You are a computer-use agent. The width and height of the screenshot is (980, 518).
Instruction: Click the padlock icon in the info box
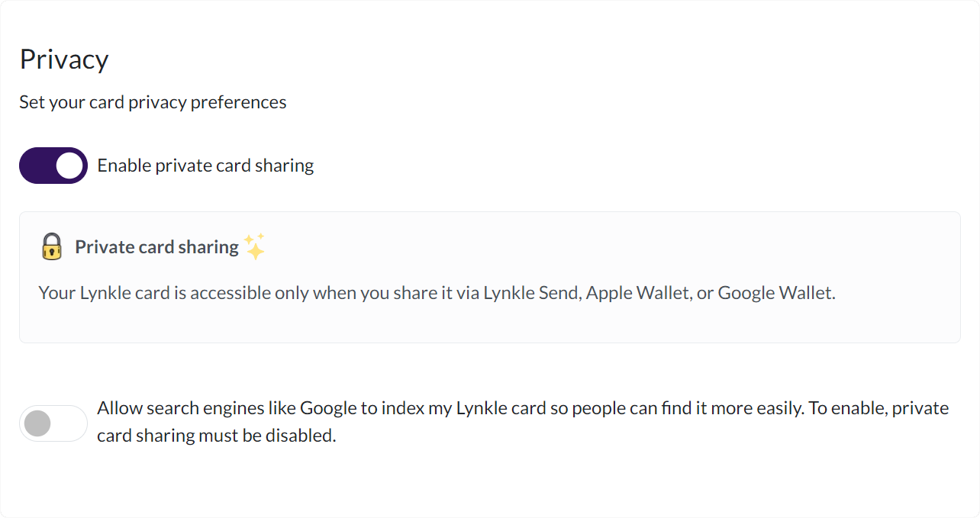pyautogui.click(x=51, y=247)
